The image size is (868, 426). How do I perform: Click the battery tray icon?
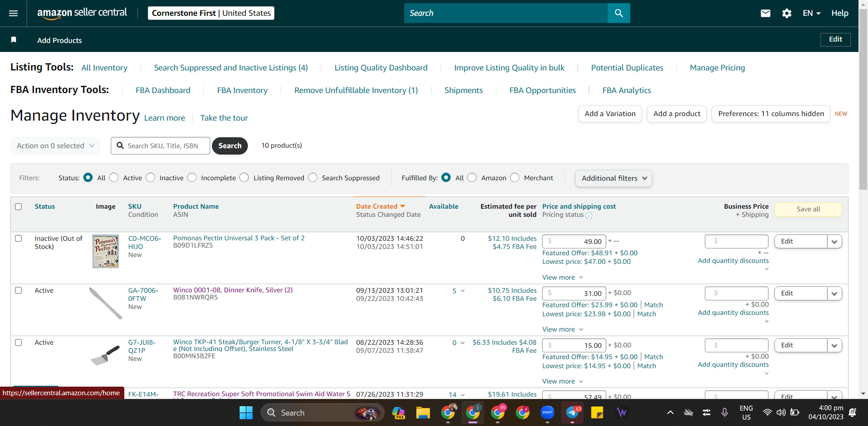click(794, 412)
